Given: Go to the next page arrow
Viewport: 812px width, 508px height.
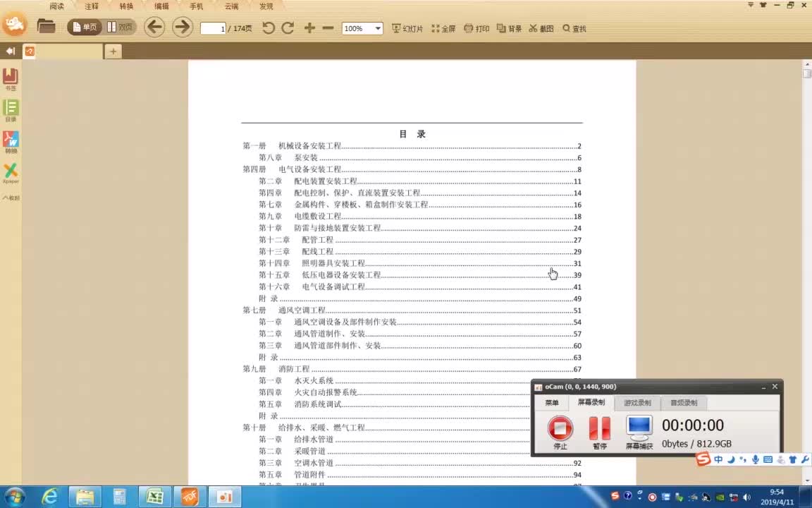Looking at the screenshot, I should tap(183, 27).
